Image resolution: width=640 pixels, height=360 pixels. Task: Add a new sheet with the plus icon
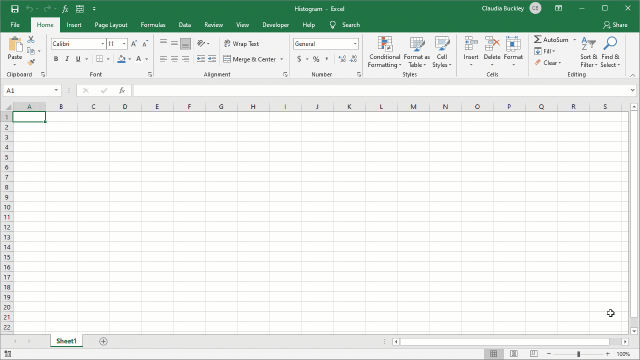(103, 341)
